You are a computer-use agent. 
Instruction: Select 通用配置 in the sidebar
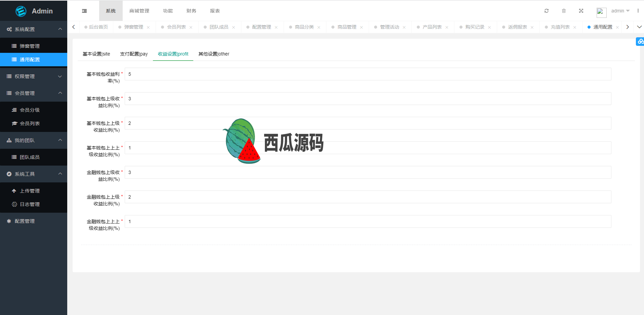[34, 60]
